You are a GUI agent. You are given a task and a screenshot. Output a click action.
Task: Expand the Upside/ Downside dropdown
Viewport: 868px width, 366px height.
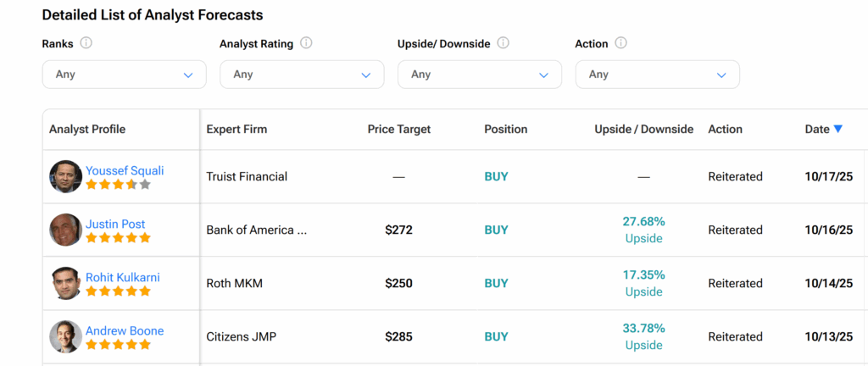click(479, 75)
